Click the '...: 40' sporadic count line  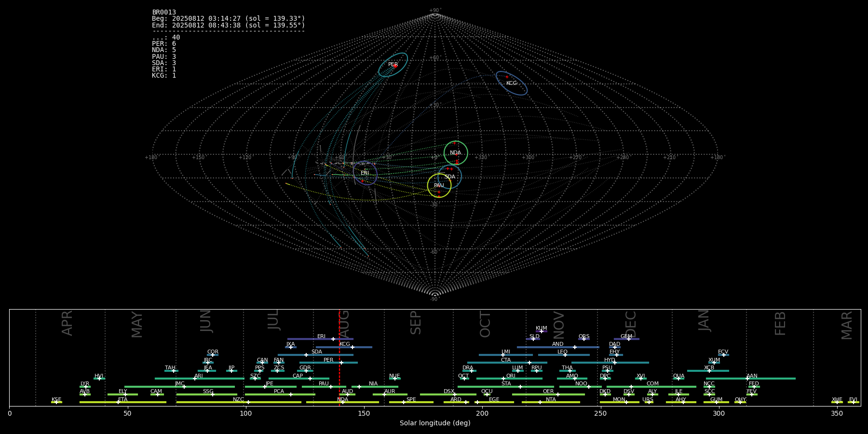click(x=166, y=38)
